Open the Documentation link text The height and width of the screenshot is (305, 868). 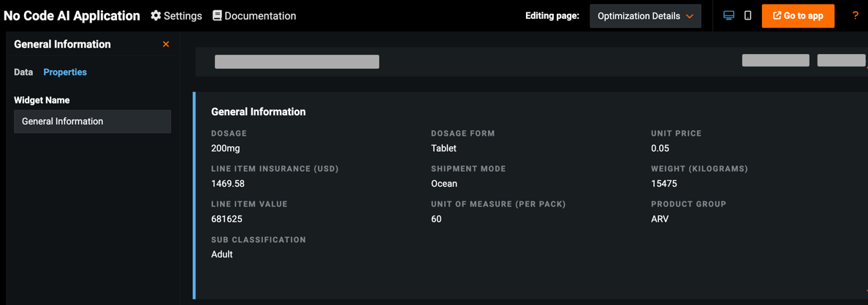tap(260, 15)
